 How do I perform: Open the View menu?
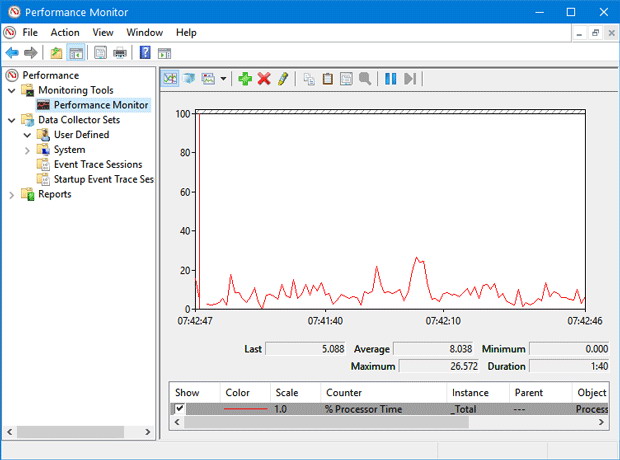coord(103,32)
